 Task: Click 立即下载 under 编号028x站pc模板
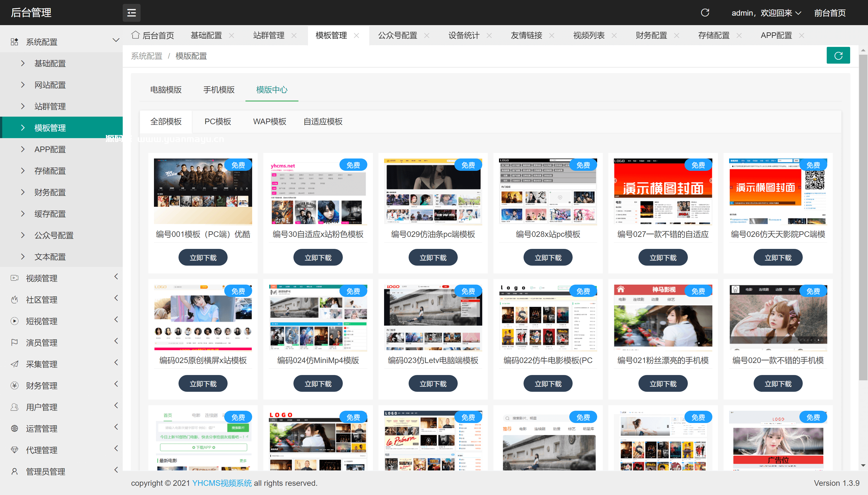click(x=548, y=257)
